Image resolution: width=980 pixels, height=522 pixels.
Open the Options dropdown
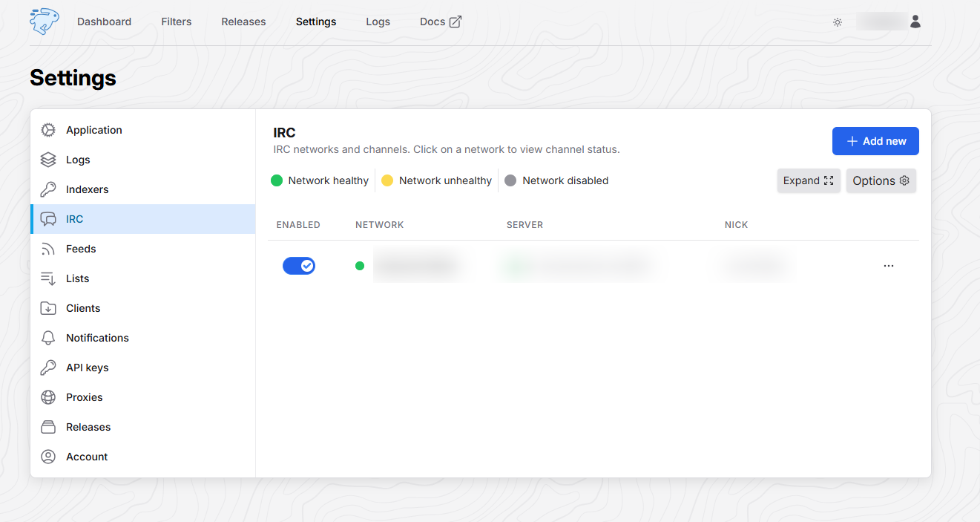pos(881,180)
